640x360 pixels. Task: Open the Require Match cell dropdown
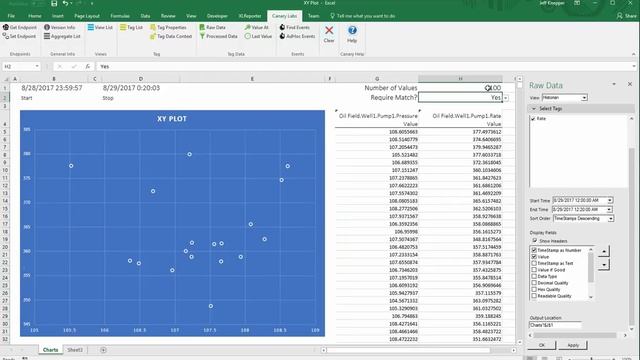click(506, 98)
